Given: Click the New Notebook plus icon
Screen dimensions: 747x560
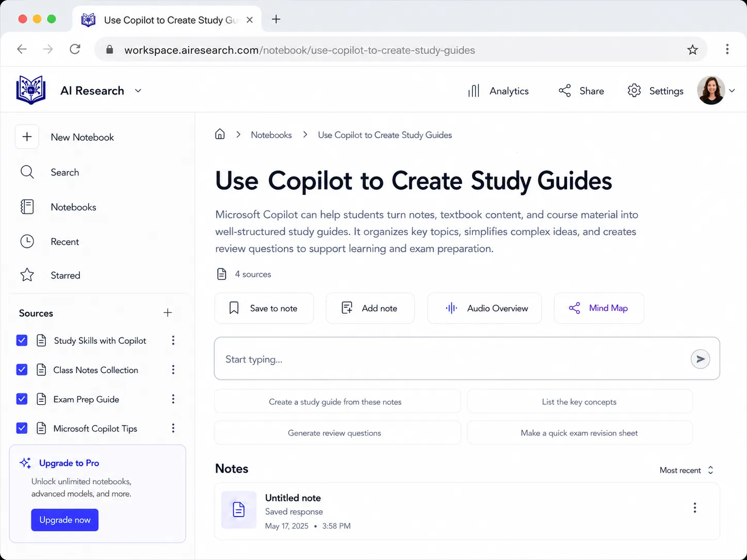Looking at the screenshot, I should pyautogui.click(x=27, y=137).
